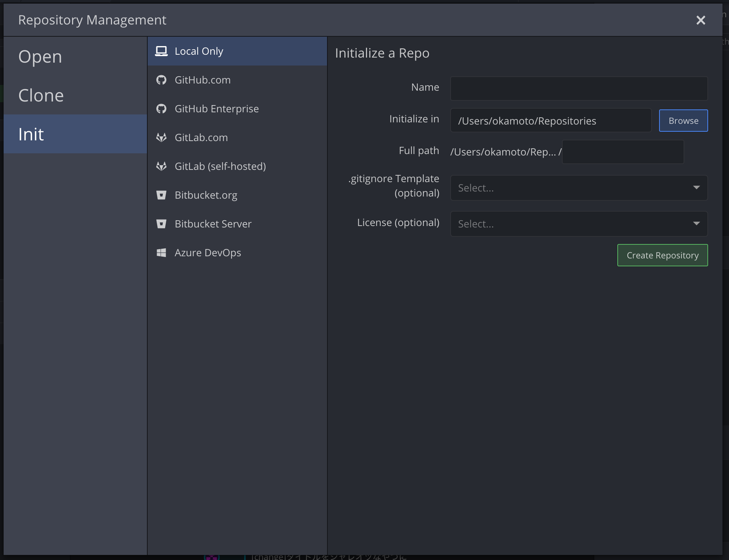Screen dimensions: 729x560
Task: Click the License dropdown chevron arrow
Action: point(696,223)
